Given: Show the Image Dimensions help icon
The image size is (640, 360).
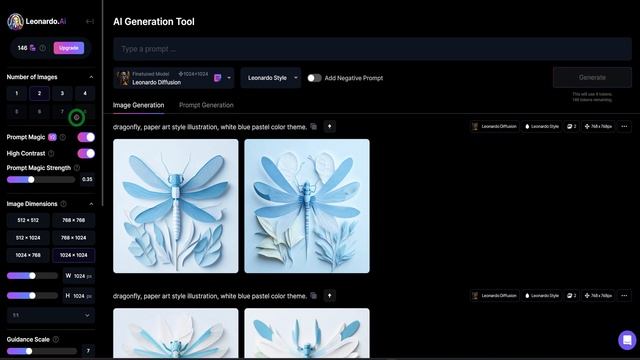Looking at the screenshot, I should (x=63, y=204).
